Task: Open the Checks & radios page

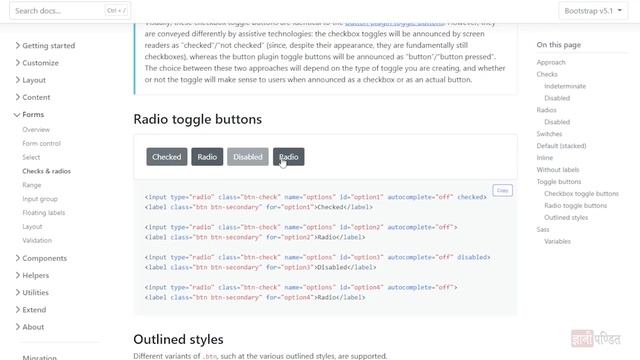Action: (47, 171)
